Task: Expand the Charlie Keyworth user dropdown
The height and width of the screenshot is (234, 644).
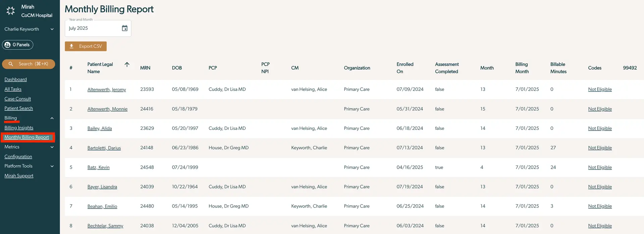Action: (x=52, y=29)
